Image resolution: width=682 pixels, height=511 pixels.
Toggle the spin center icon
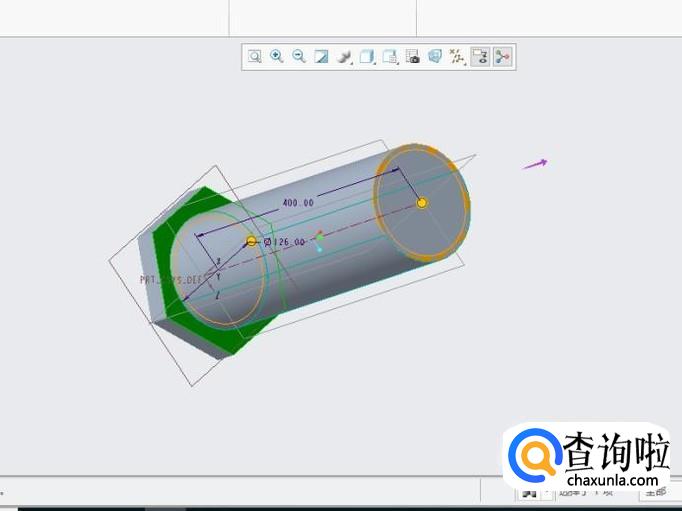coord(502,57)
